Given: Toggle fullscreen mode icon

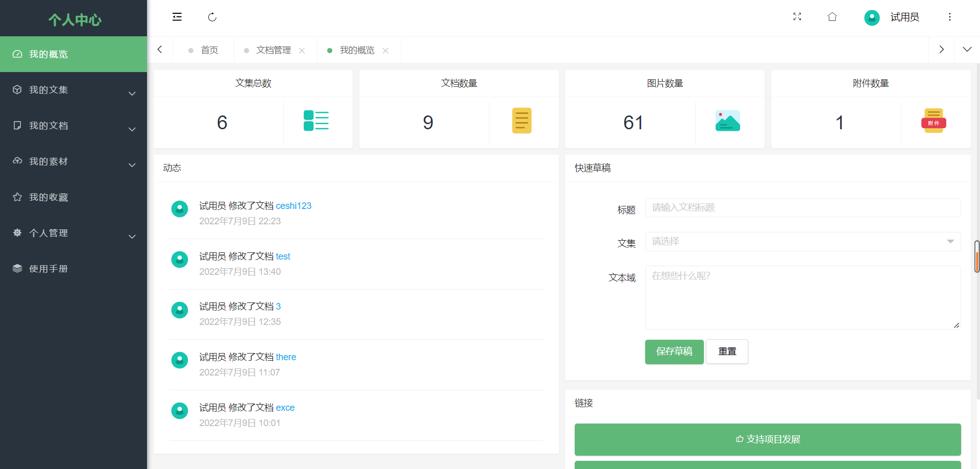Looking at the screenshot, I should click(x=797, y=17).
